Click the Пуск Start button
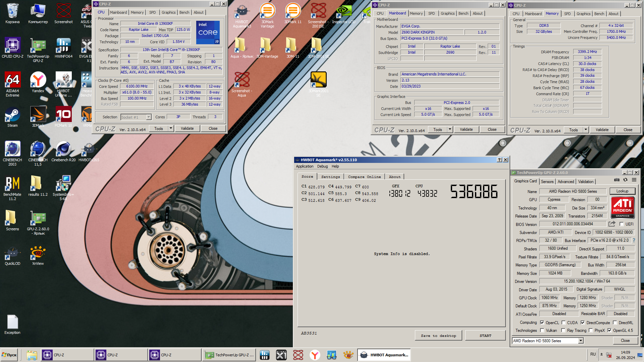 coord(9,355)
